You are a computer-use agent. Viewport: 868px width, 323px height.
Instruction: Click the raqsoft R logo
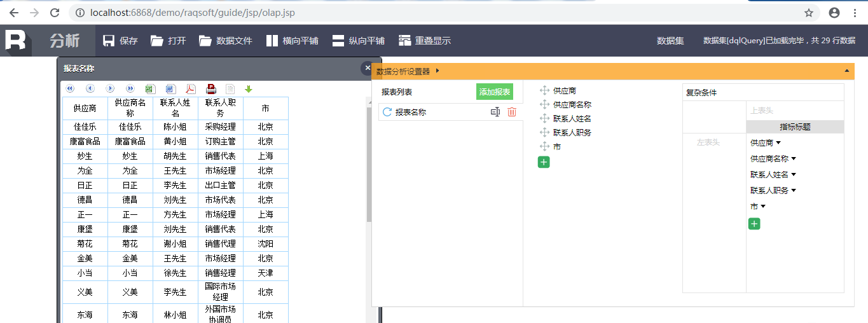pos(16,40)
